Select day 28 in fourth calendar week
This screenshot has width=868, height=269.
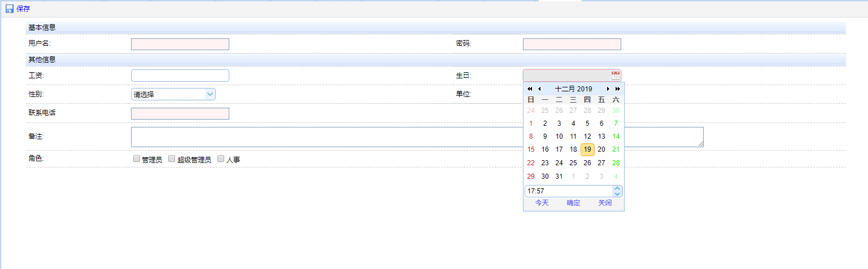(x=616, y=163)
